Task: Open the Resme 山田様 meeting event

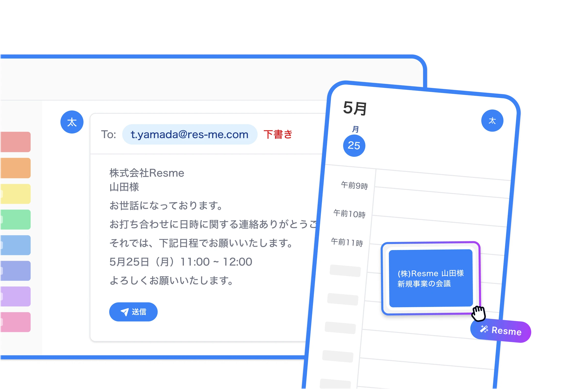Action: pyautogui.click(x=431, y=278)
